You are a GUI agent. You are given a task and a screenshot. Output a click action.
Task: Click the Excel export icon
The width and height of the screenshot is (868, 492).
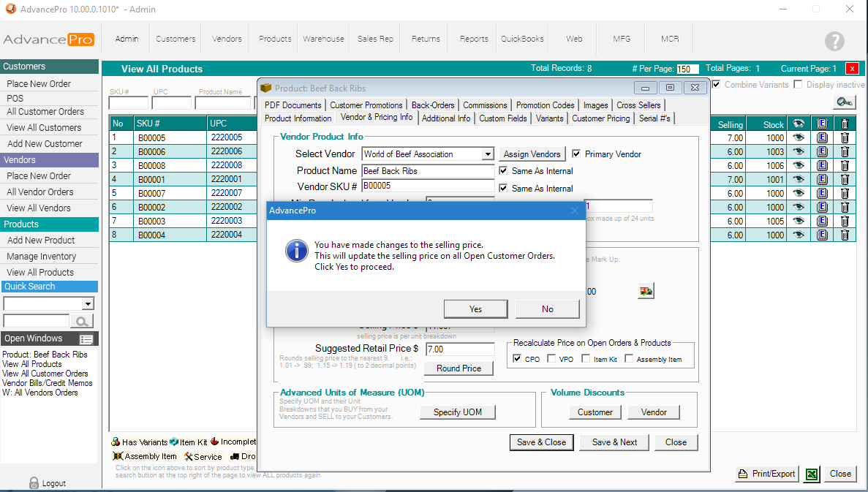(812, 474)
